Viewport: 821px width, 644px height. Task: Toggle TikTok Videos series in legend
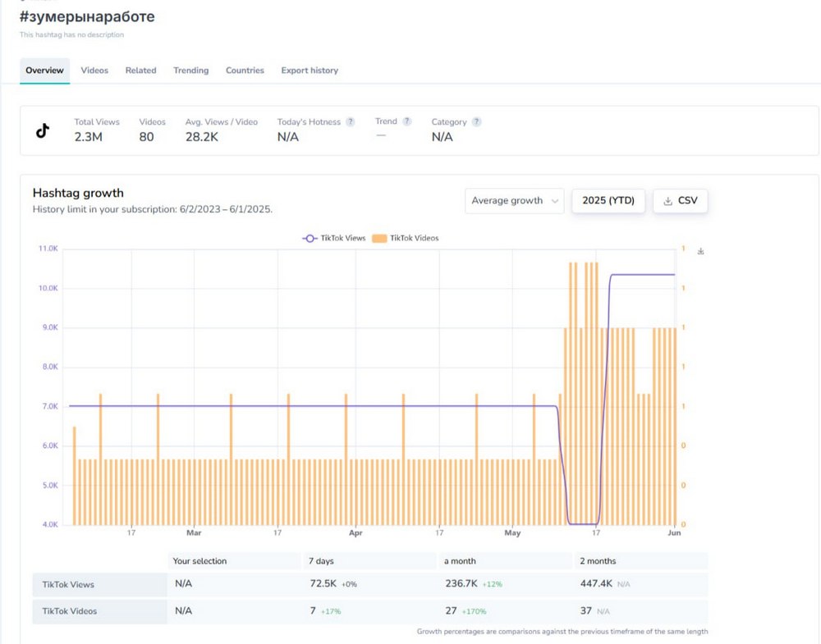pyautogui.click(x=406, y=238)
